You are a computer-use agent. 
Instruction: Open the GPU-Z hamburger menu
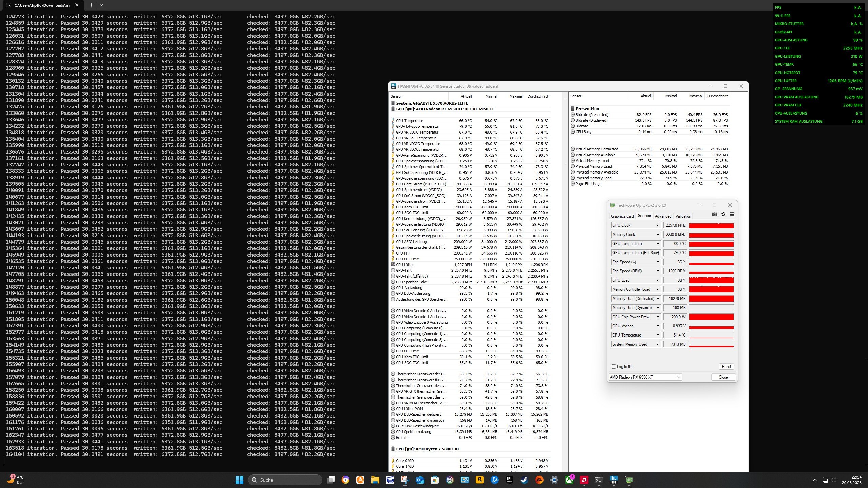(x=732, y=214)
